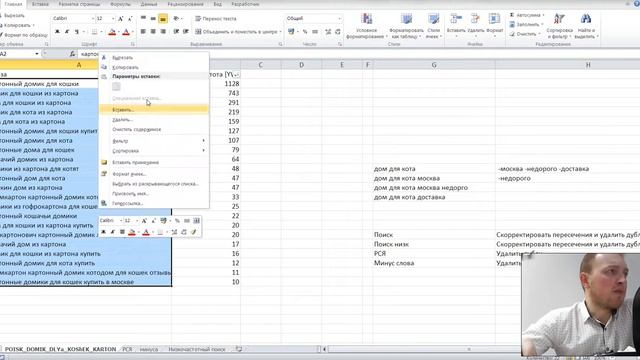Click Формат по образцу (format painter)
Image resolution: width=640 pixels, height=360 pixels.
(x=24, y=35)
